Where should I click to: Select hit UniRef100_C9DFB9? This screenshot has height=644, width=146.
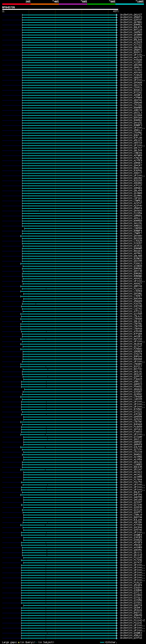tap(131, 228)
